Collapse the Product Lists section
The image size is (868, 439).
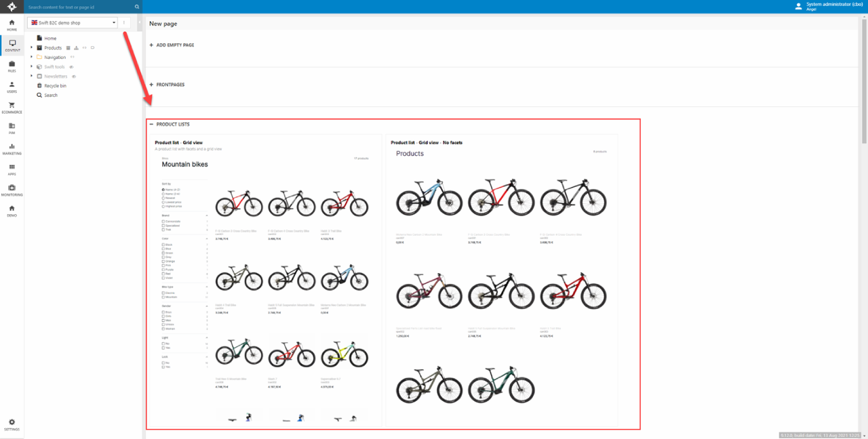click(x=152, y=125)
